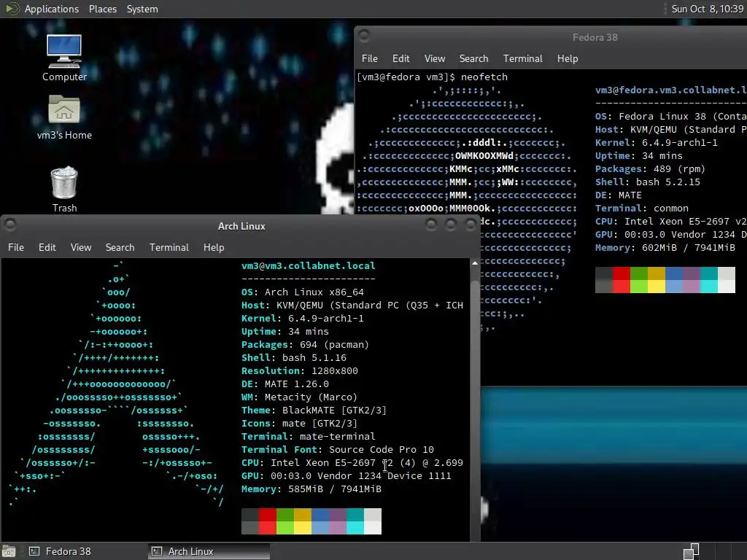Click the date and time clock
The width and height of the screenshot is (747, 560).
coord(707,9)
